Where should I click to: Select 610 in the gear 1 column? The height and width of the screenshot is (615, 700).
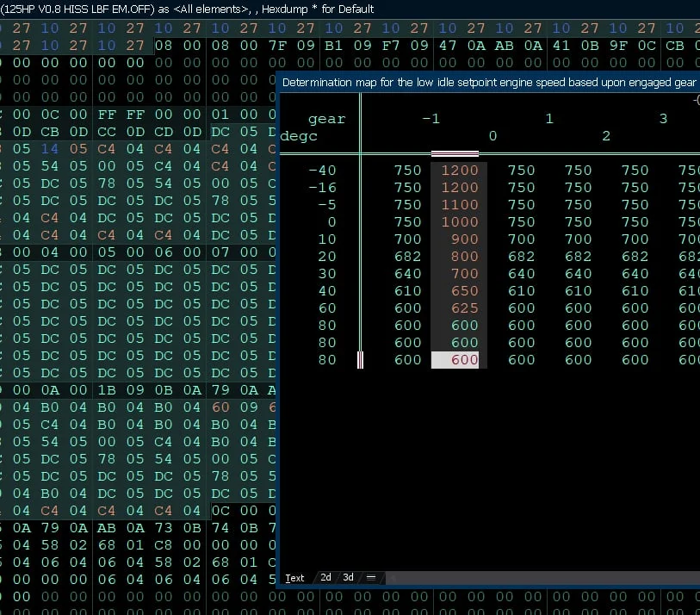tap(522, 291)
